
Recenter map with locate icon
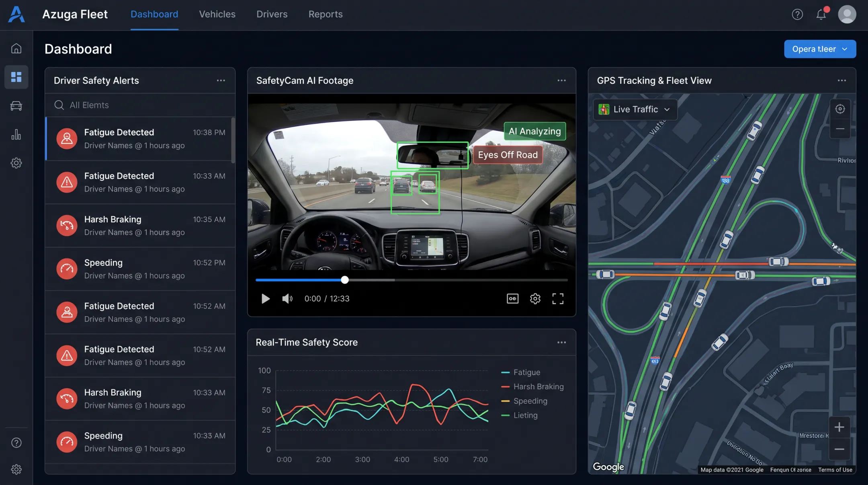click(840, 109)
